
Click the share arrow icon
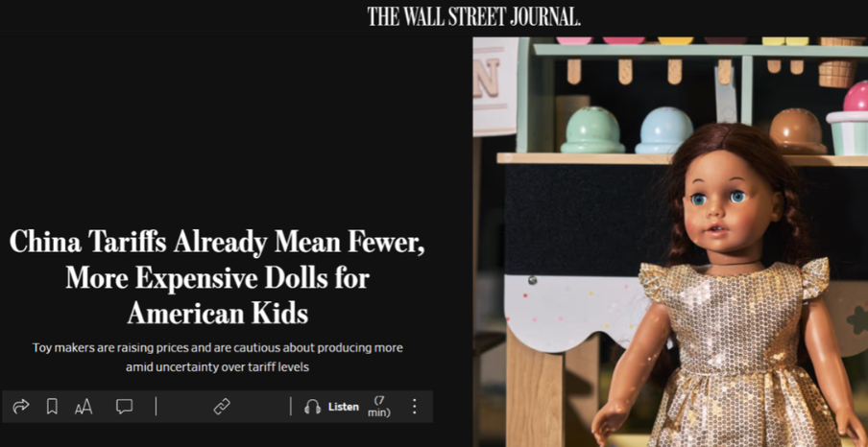[20, 407]
